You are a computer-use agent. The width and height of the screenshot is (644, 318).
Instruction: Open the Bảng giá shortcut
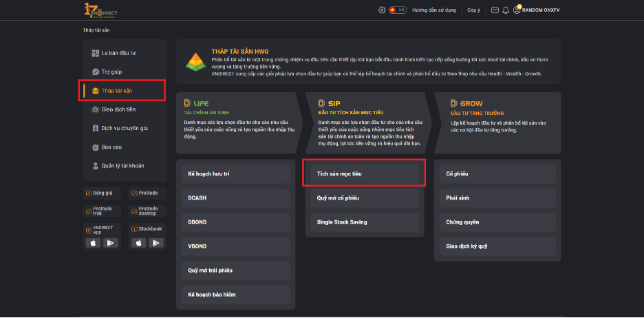[x=102, y=193]
